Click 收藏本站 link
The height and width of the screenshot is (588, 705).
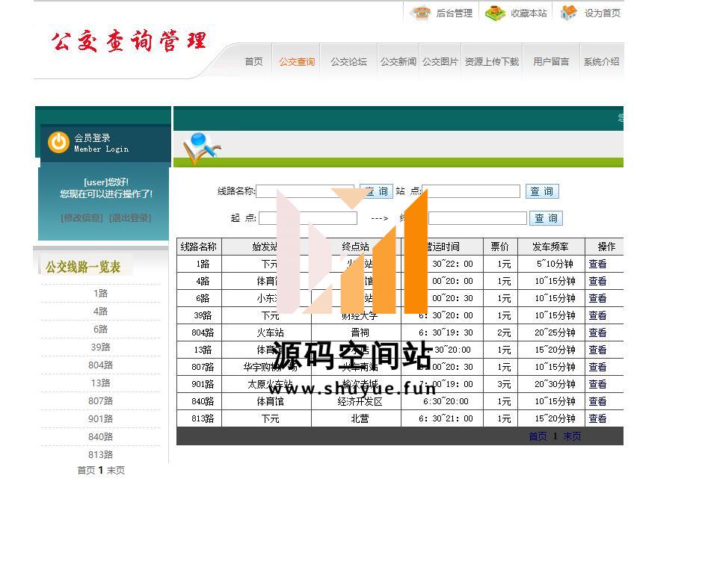point(529,13)
